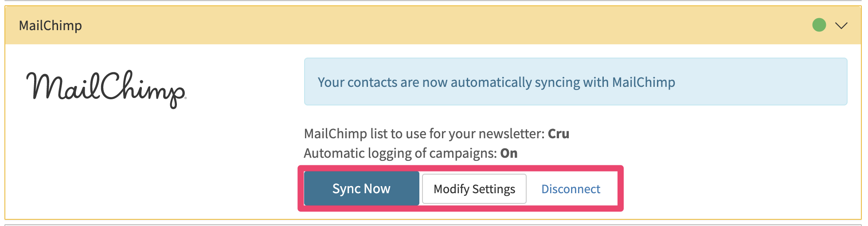Viewport: 868px width, 226px height.
Task: Collapse the MailChimp panel with the chevron
Action: pos(841,26)
